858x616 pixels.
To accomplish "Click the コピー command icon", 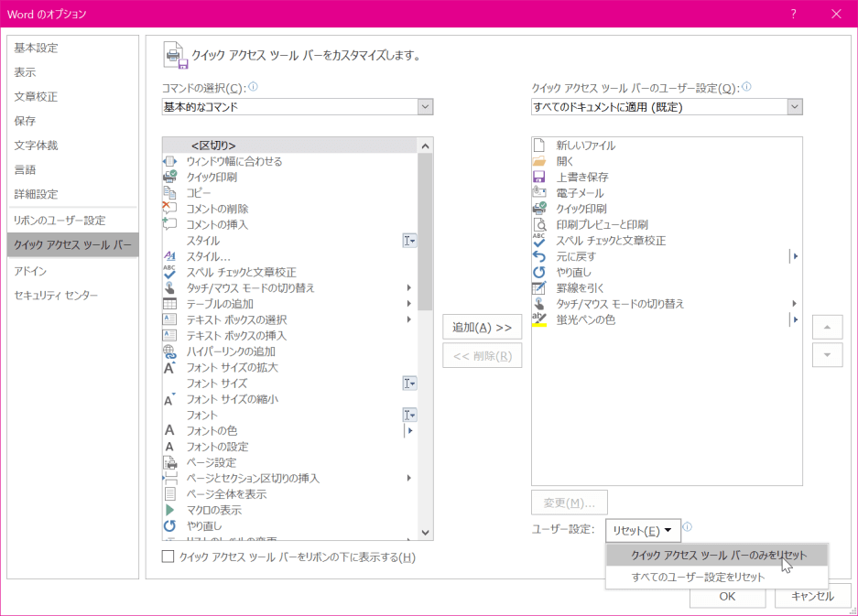I will (x=169, y=192).
